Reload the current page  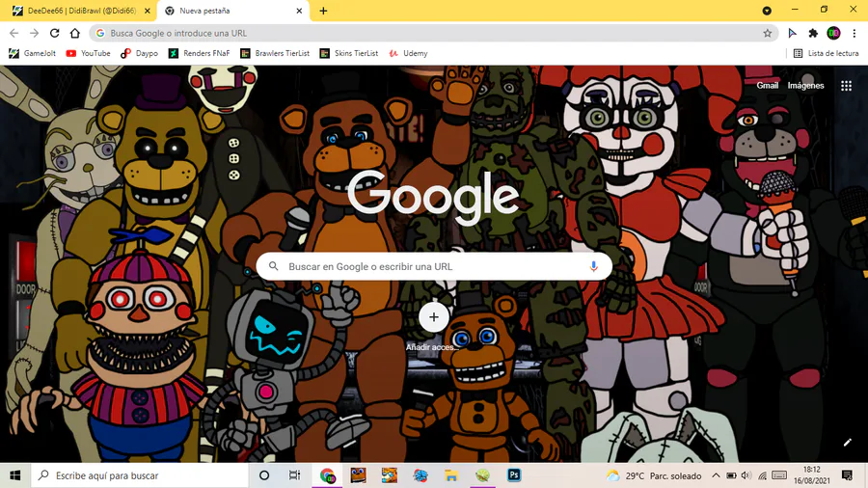tap(54, 33)
